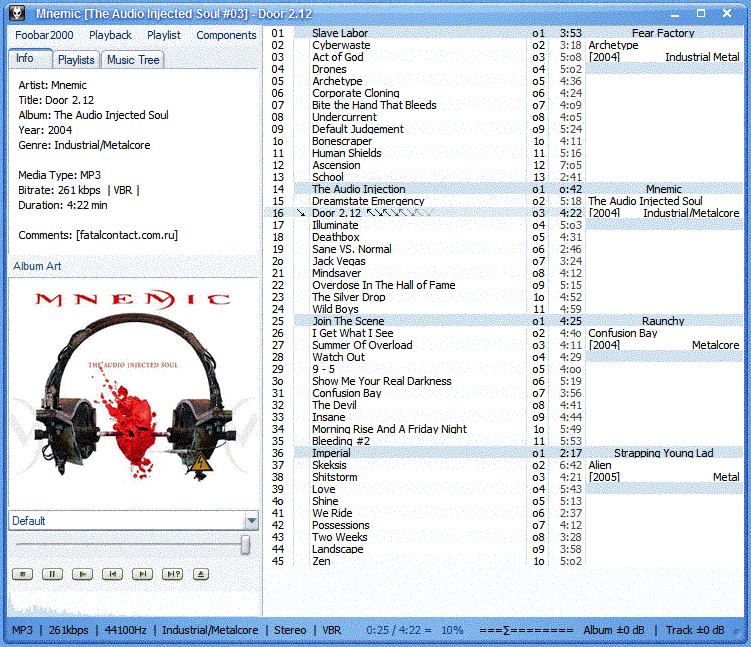Switch to the Playlists tab
This screenshot has height=647, width=751.
point(76,60)
